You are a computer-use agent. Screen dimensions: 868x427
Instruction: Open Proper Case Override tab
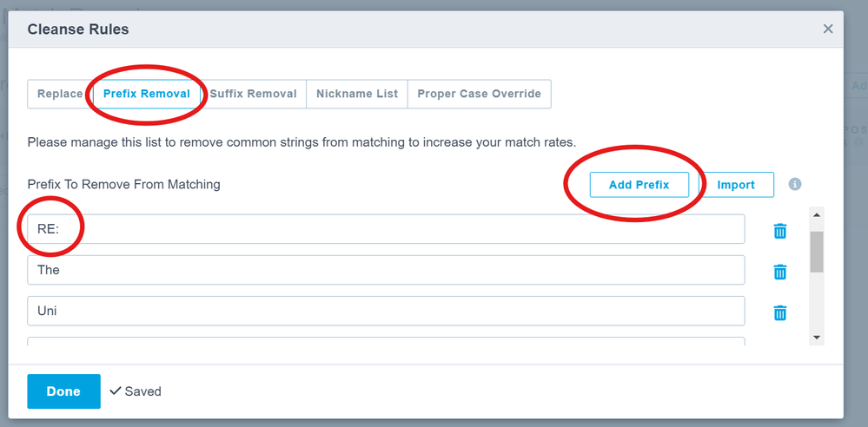coord(479,94)
